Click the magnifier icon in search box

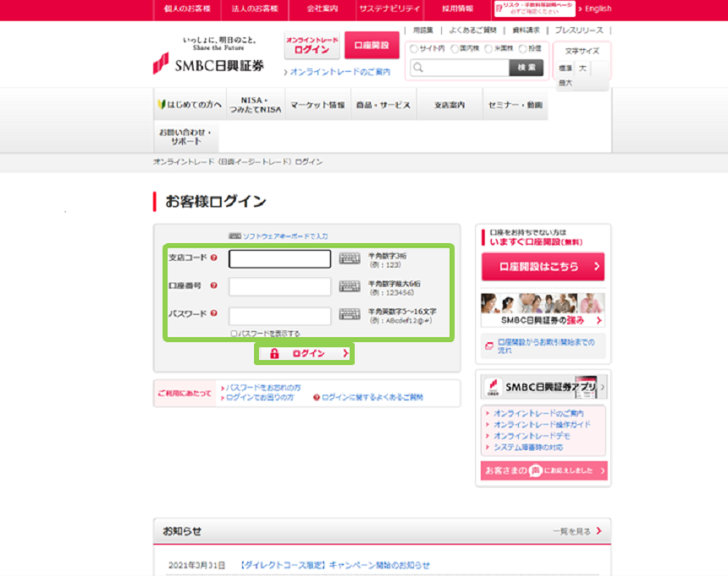[x=418, y=69]
